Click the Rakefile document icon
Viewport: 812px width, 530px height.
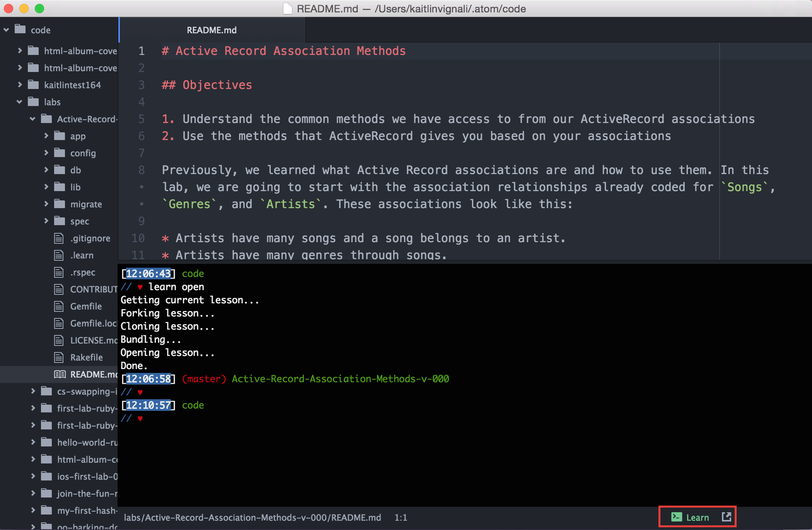[x=58, y=357]
